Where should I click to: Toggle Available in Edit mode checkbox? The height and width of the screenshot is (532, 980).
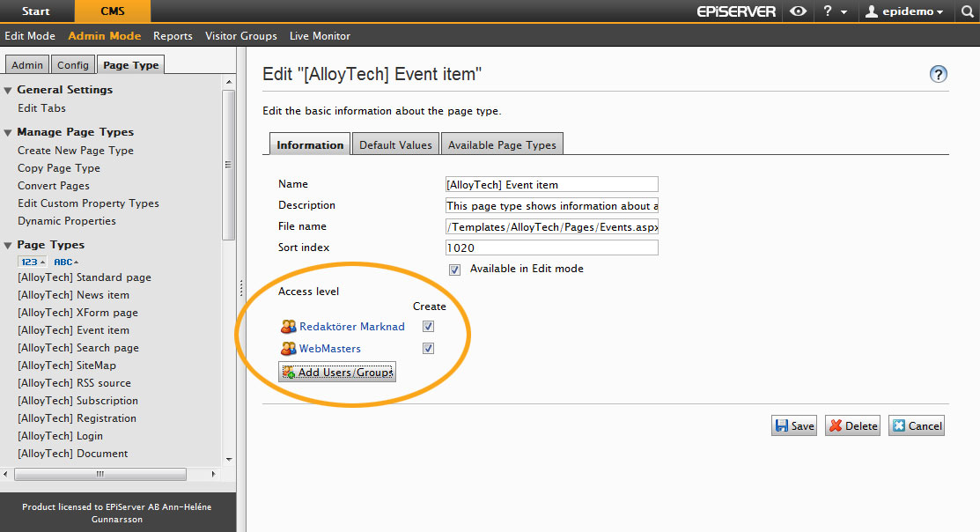point(454,270)
